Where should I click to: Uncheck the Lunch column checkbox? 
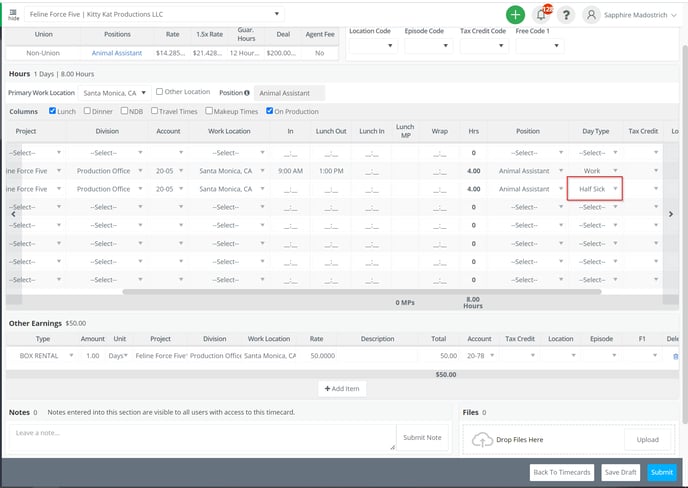pyautogui.click(x=52, y=111)
